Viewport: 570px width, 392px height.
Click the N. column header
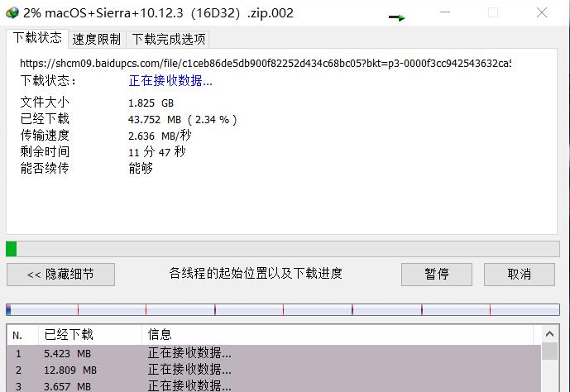(22, 335)
